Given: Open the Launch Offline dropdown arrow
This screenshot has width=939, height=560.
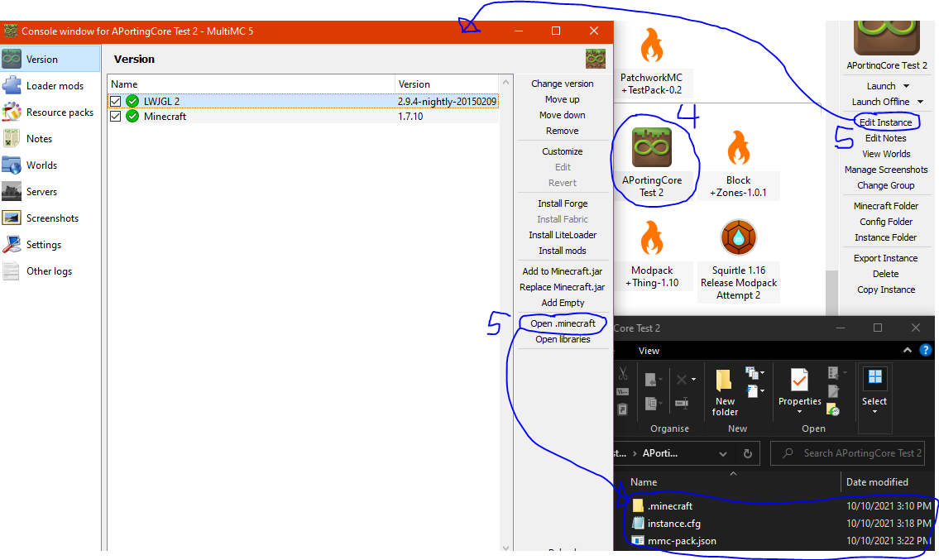Looking at the screenshot, I should (x=921, y=102).
